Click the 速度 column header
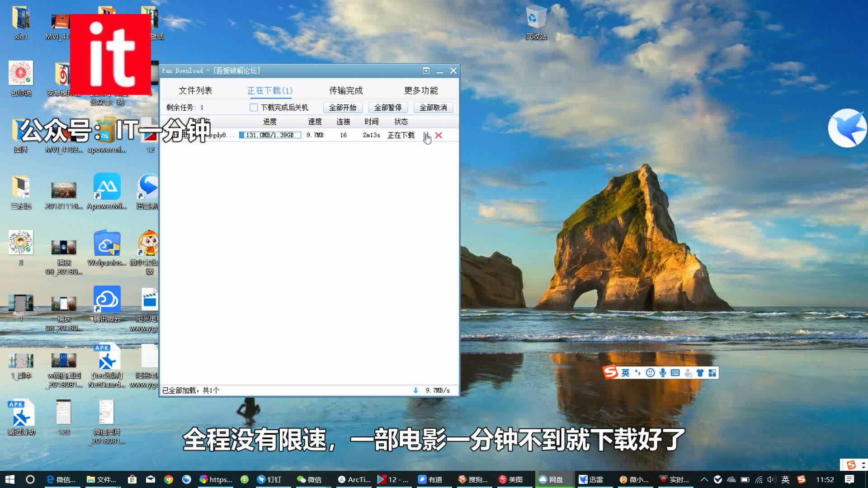Viewport: 868px width, 488px height. [x=315, y=122]
